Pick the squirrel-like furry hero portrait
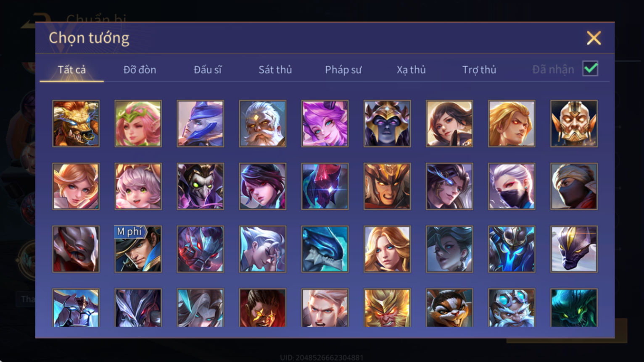The width and height of the screenshot is (644, 362). 449,308
